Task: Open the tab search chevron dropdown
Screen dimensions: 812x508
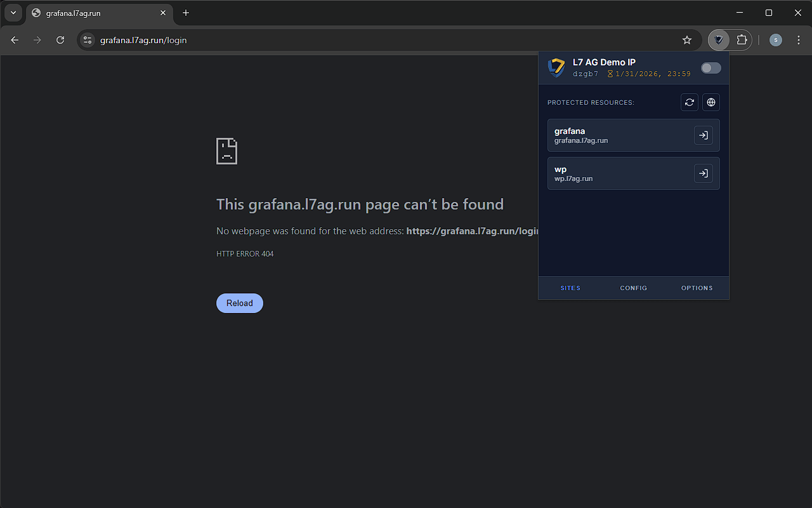Action: pos(13,13)
